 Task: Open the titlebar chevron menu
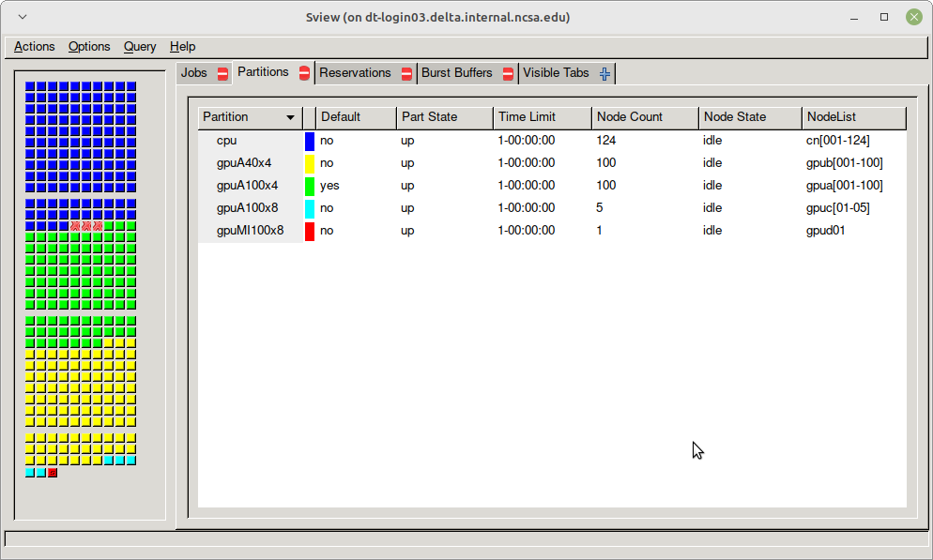click(x=22, y=16)
